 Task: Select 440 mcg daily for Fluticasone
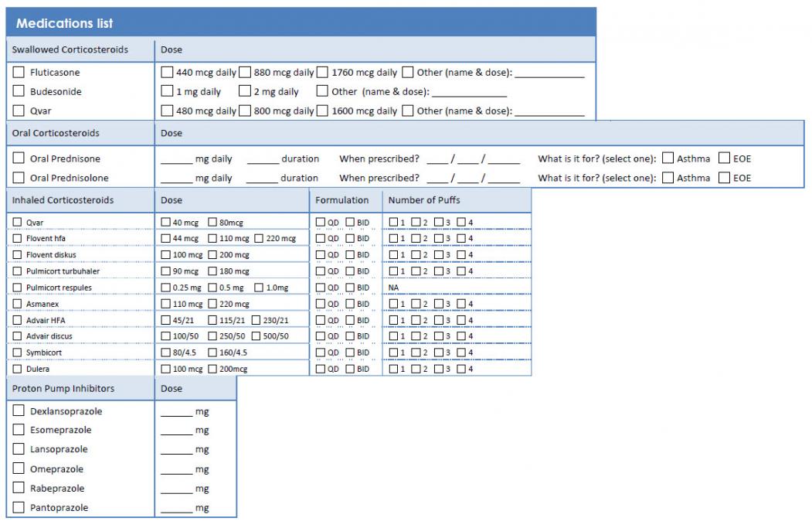pyautogui.click(x=167, y=72)
